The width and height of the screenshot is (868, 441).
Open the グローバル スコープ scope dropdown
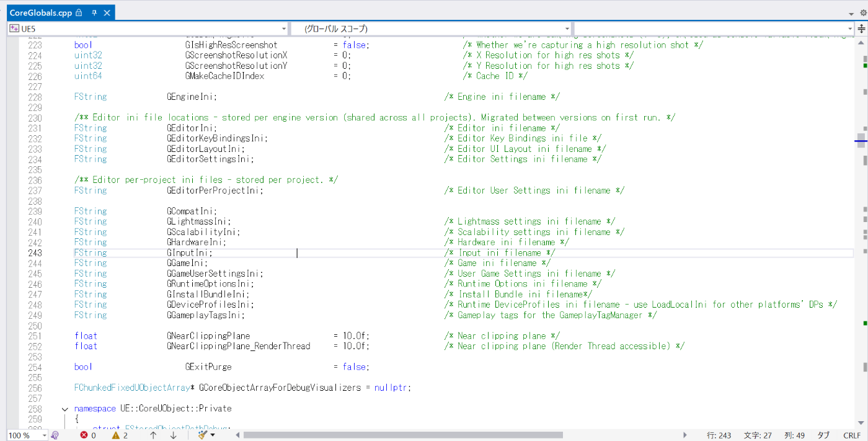431,29
